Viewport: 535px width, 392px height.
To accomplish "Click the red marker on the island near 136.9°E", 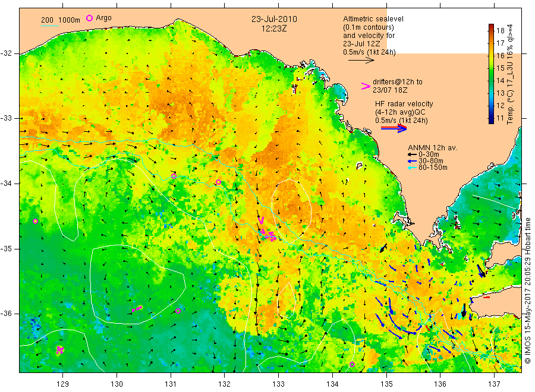I will coord(487,298).
